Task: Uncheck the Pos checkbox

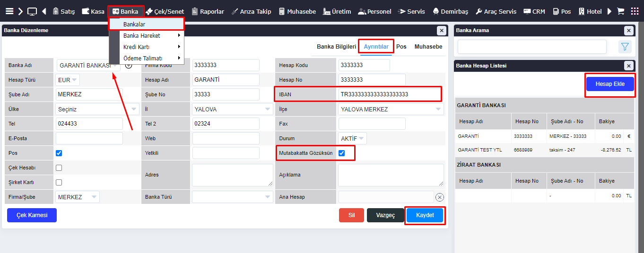Action: tap(59, 153)
